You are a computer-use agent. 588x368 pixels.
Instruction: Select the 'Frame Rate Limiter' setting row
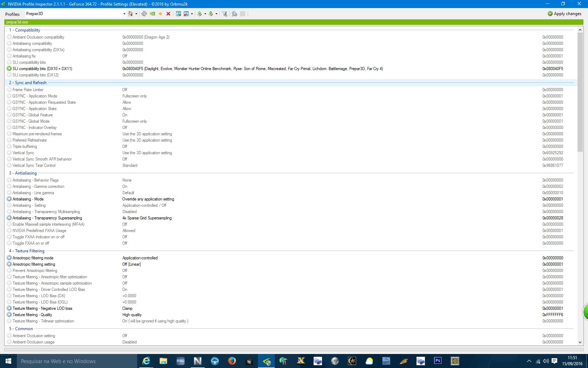(290, 90)
